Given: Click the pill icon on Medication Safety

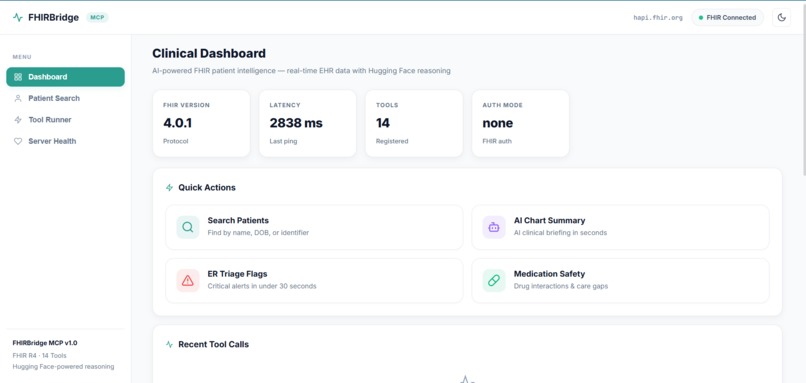Looking at the screenshot, I should click(x=494, y=281).
